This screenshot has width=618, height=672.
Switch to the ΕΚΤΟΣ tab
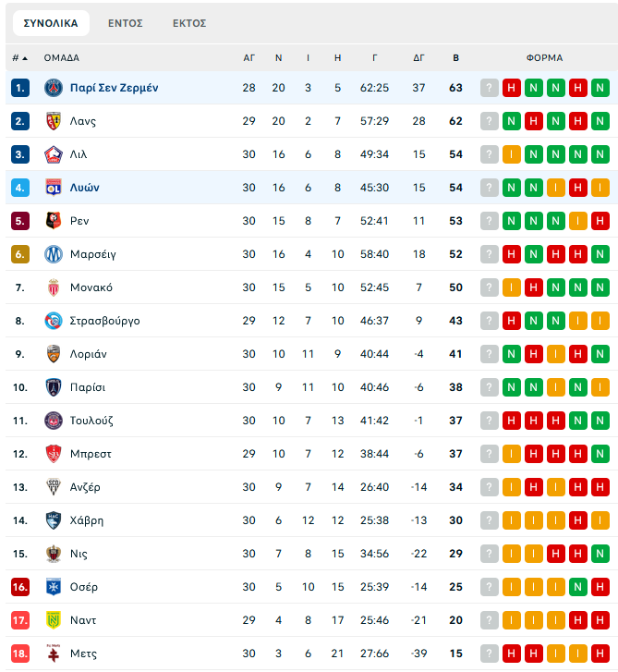[189, 23]
